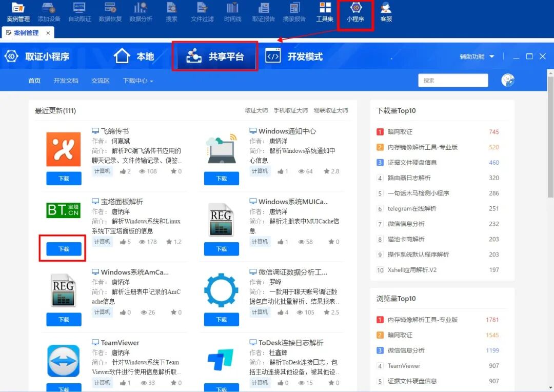Click TeamViewer app thumbnail
The image size is (554, 392).
coord(64,361)
